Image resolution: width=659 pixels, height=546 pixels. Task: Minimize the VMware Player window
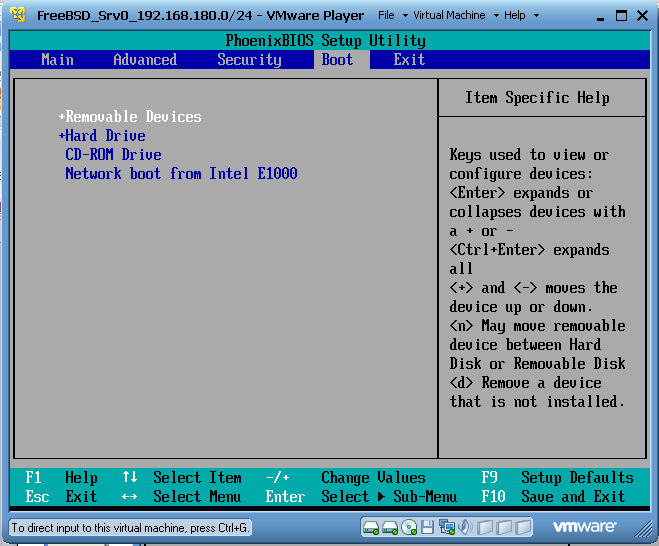click(x=600, y=17)
